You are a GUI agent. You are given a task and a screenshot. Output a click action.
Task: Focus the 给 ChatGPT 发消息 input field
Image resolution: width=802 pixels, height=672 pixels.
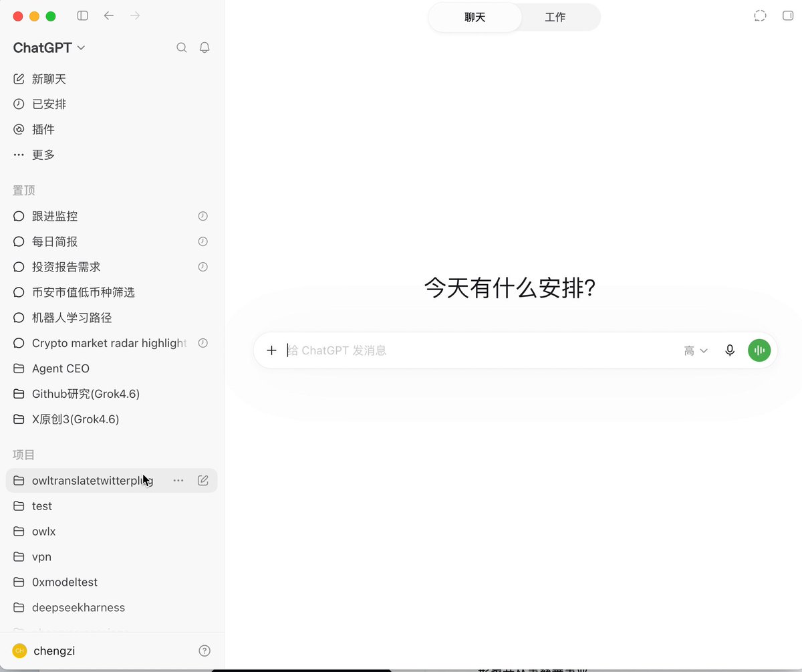(481, 350)
